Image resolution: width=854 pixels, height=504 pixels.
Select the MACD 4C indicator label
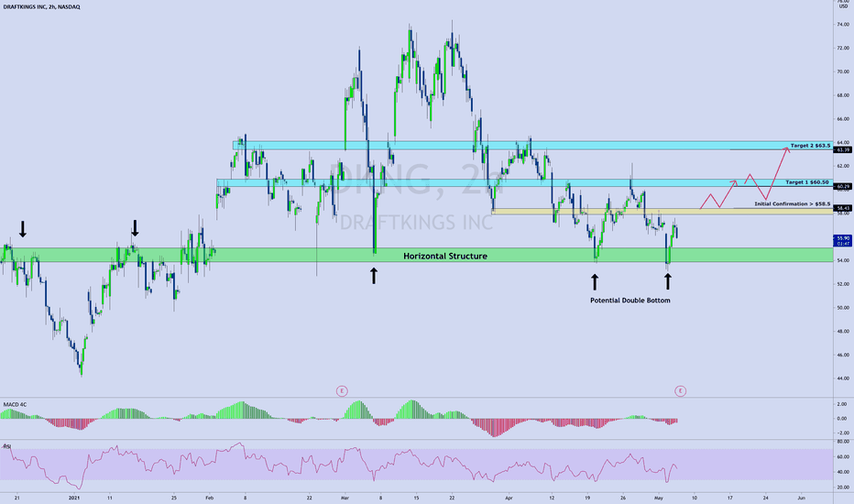pos(15,404)
